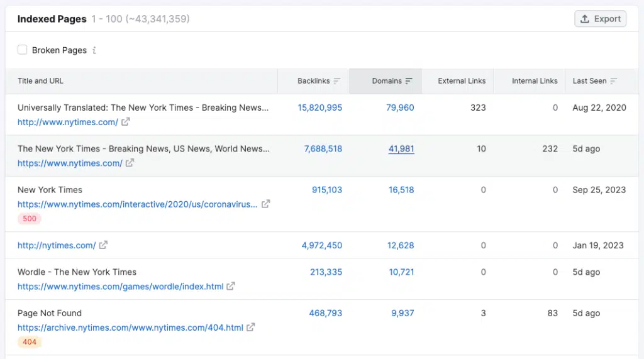Open the underlined 41,981 domains value

[401, 149]
